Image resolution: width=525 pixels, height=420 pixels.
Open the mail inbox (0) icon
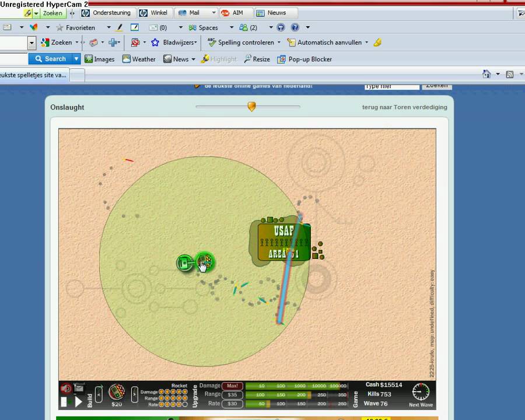[x=157, y=27]
